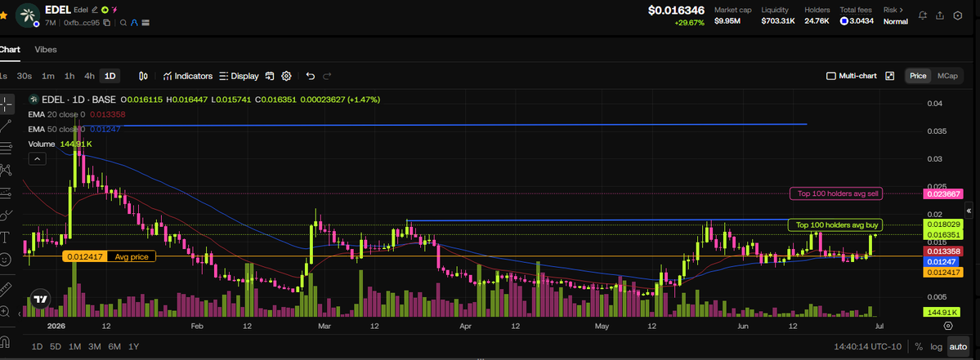Viewport: 980px width, 360px height.
Task: Click the TradingView logo on chart
Action: point(40,299)
